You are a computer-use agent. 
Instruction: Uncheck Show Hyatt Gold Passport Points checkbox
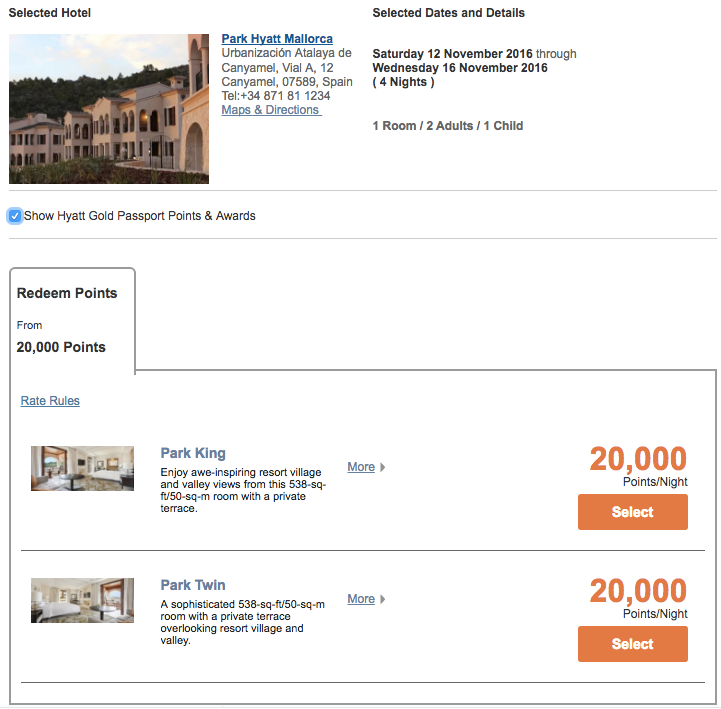tap(15, 216)
